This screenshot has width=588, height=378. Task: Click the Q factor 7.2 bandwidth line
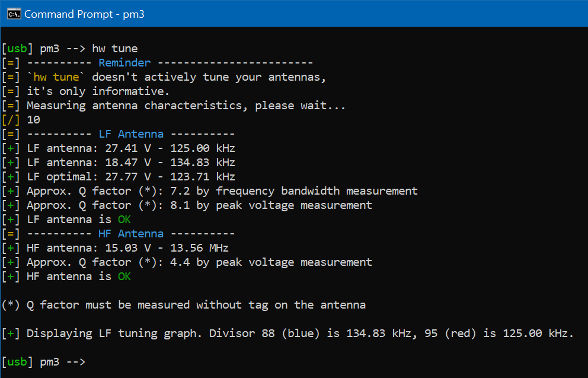[222, 191]
